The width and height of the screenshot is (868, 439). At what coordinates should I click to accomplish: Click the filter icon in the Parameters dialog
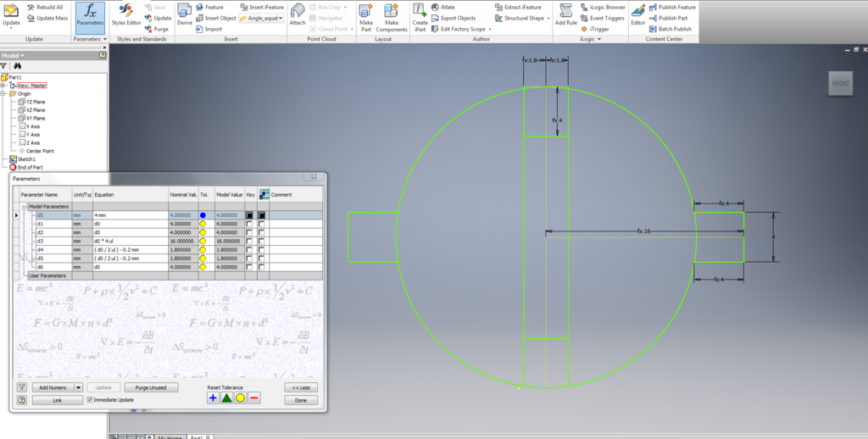(x=21, y=387)
